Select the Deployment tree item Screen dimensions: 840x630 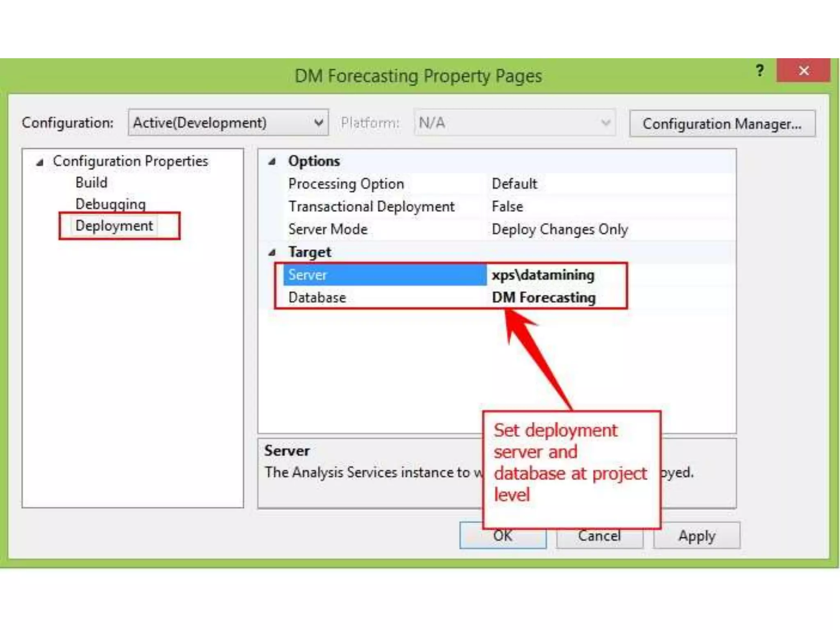click(x=114, y=226)
